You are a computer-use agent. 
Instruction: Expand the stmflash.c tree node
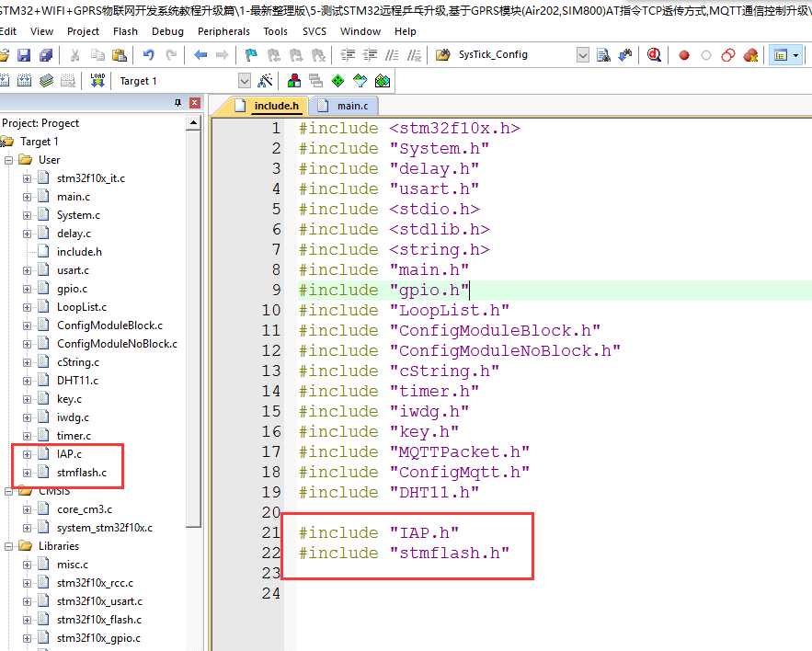pyautogui.click(x=27, y=473)
